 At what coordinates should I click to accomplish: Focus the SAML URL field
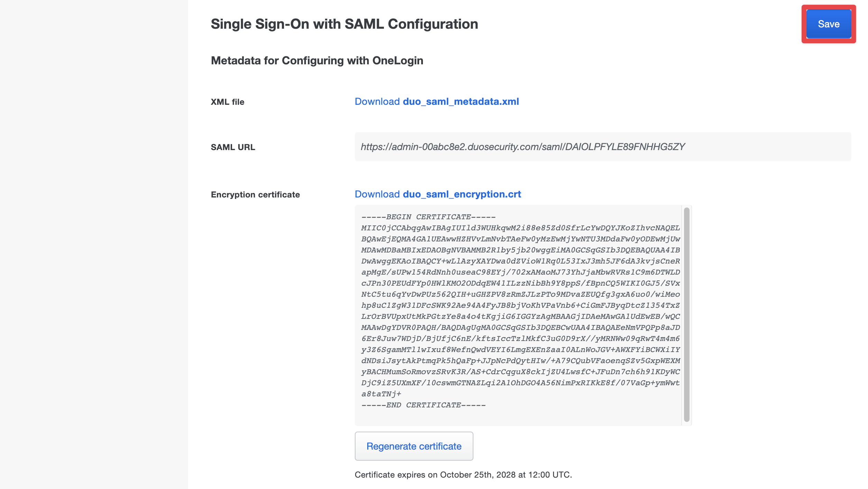click(603, 147)
